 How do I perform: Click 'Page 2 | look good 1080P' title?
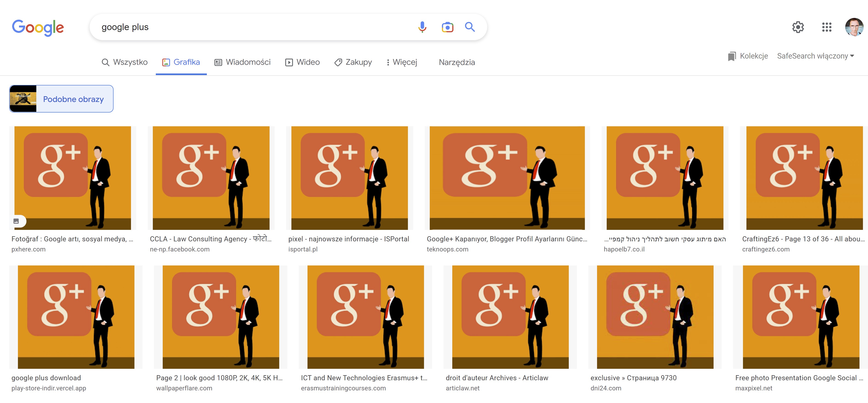(220, 378)
